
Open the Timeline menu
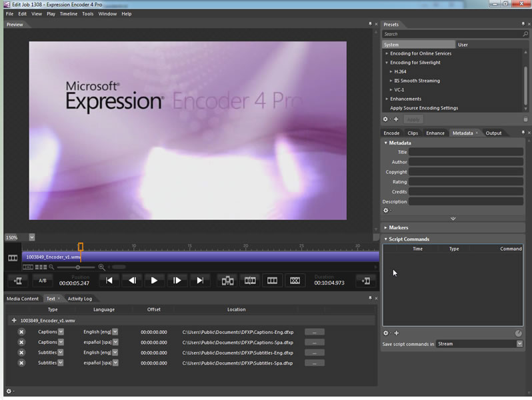69,14
